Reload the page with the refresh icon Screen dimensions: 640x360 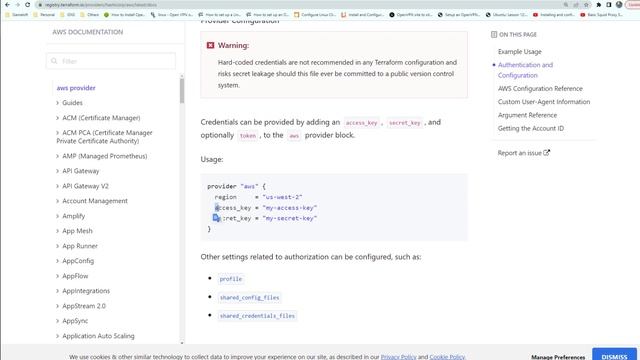coord(27,5)
